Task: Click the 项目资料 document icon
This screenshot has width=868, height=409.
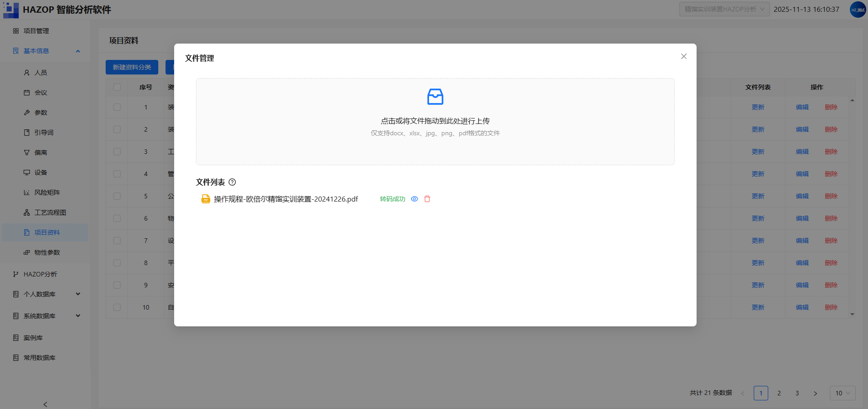Action: [x=27, y=232]
